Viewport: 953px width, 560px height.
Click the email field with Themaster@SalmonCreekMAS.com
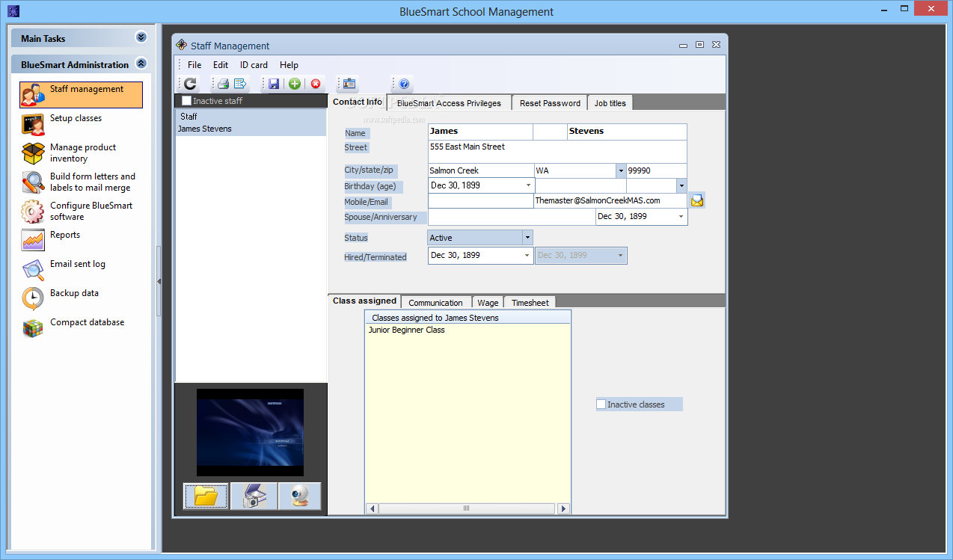tap(610, 201)
